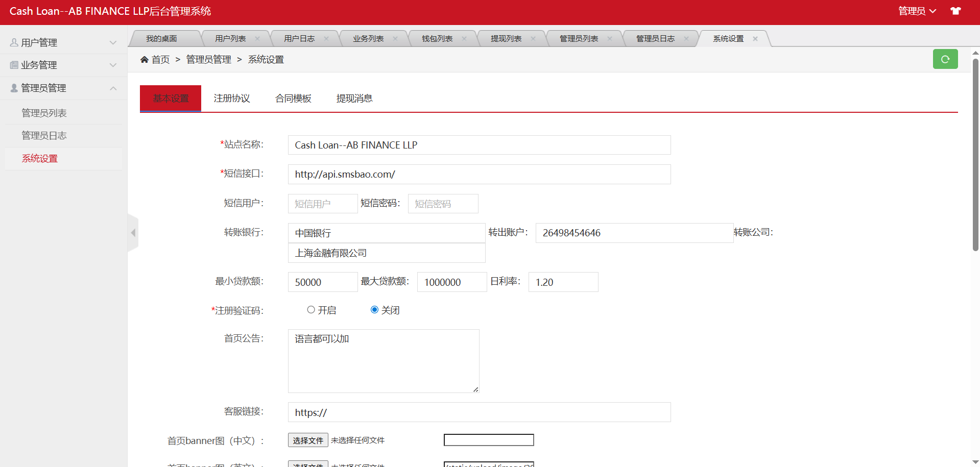Collapse sidebar using left arrow handle
The image size is (980, 467).
pyautogui.click(x=133, y=233)
